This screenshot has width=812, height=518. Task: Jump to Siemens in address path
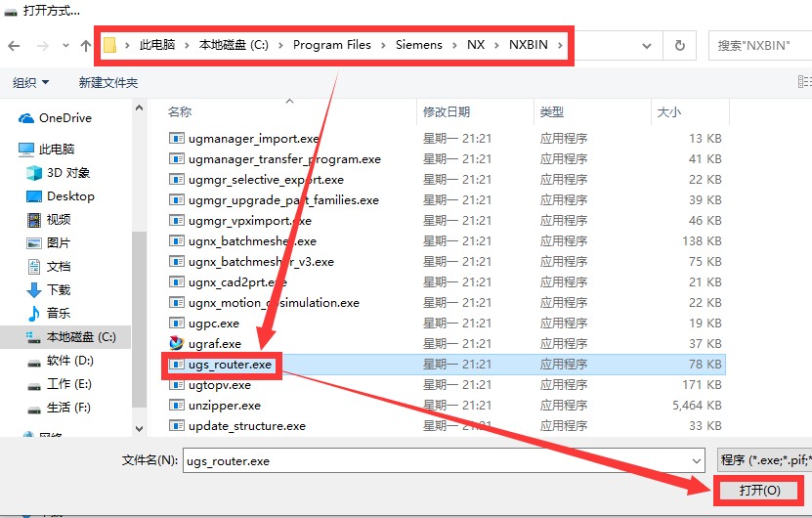point(419,45)
